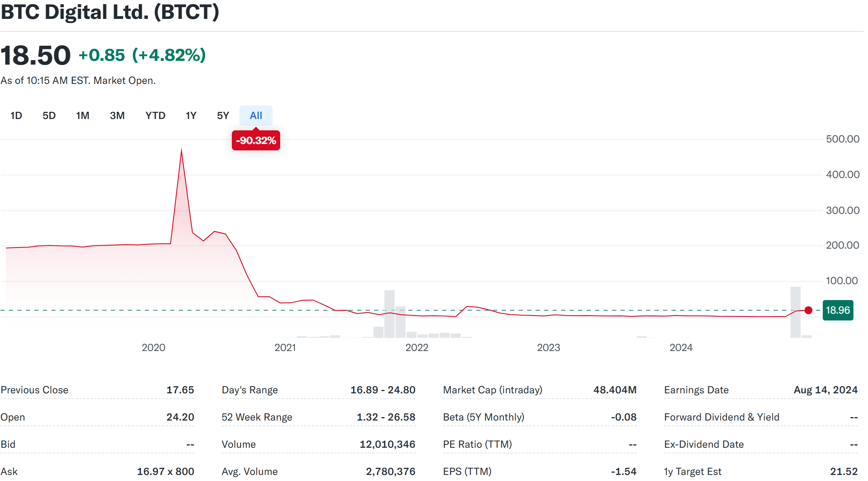Click the red current-price dot on chart

(x=808, y=310)
